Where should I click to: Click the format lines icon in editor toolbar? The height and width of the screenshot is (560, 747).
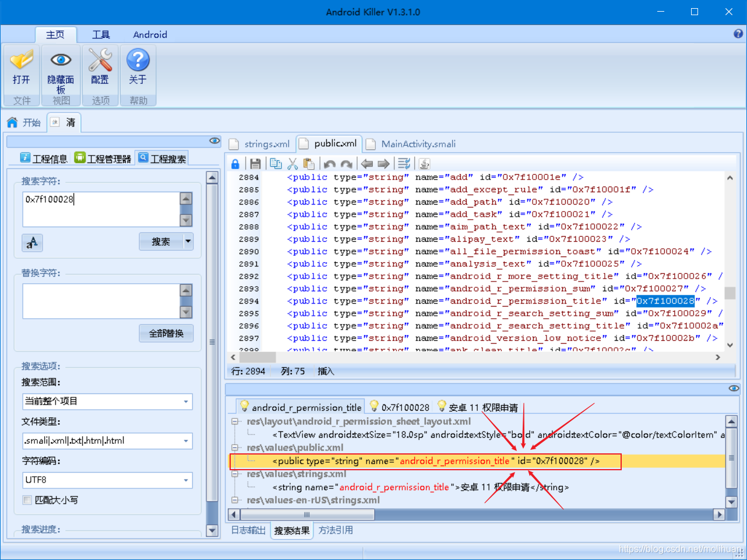point(404,164)
